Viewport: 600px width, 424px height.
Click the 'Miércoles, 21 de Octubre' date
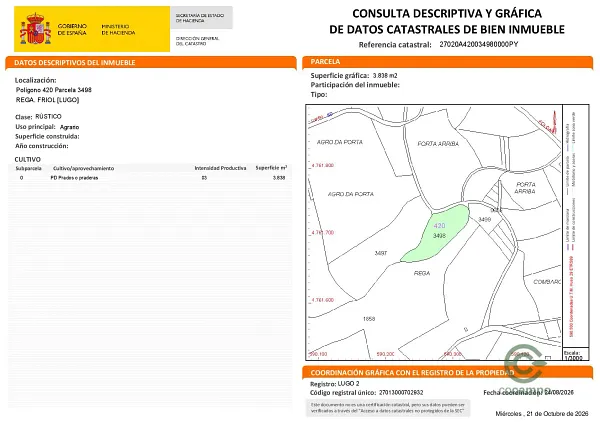pyautogui.click(x=541, y=414)
